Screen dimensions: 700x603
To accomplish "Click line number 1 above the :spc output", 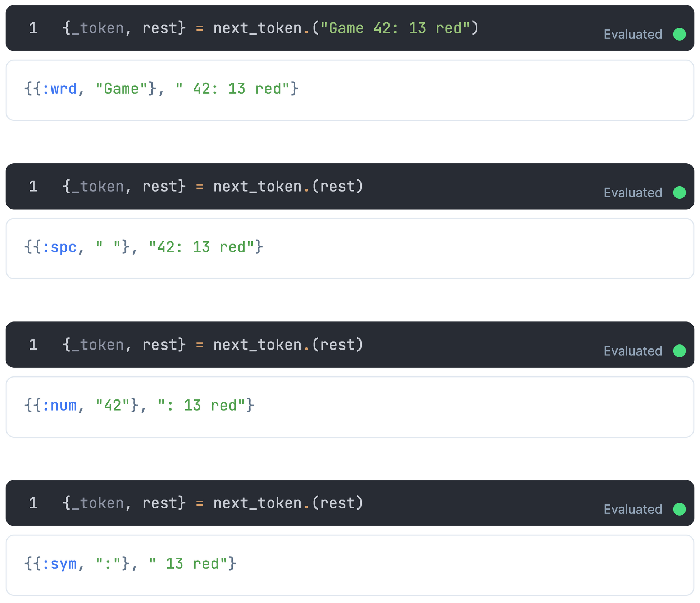I will click(x=33, y=186).
